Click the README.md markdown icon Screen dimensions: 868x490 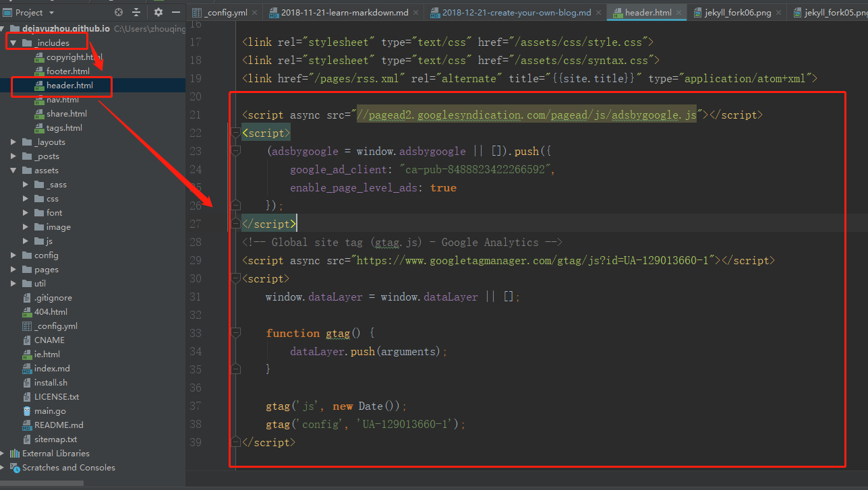click(x=27, y=425)
